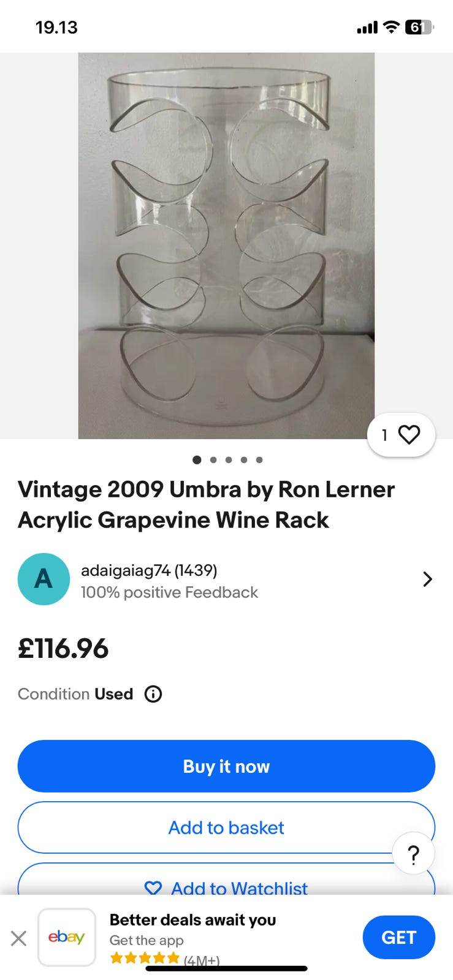Viewport: 453px width, 980px height.
Task: Tap the eBay app logo icon
Action: coord(67,937)
